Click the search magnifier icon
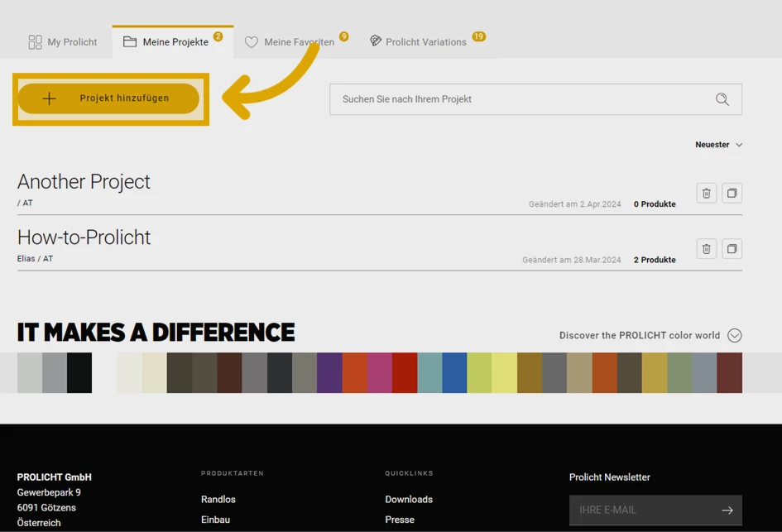 coord(722,99)
